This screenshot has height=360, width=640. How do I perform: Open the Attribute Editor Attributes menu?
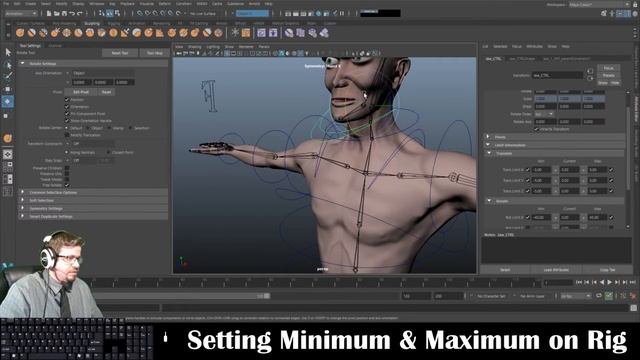coord(534,47)
